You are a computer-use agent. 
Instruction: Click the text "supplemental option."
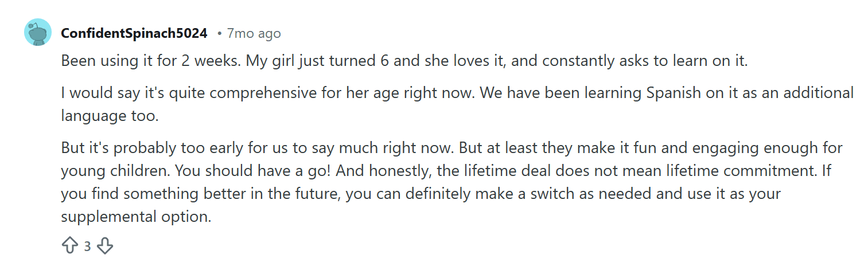(x=137, y=217)
